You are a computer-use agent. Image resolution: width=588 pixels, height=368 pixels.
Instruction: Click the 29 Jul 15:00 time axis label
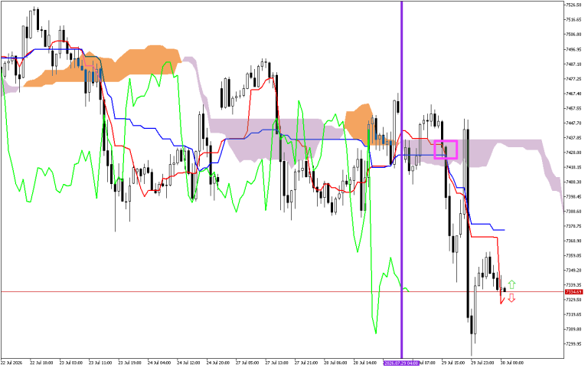453,363
